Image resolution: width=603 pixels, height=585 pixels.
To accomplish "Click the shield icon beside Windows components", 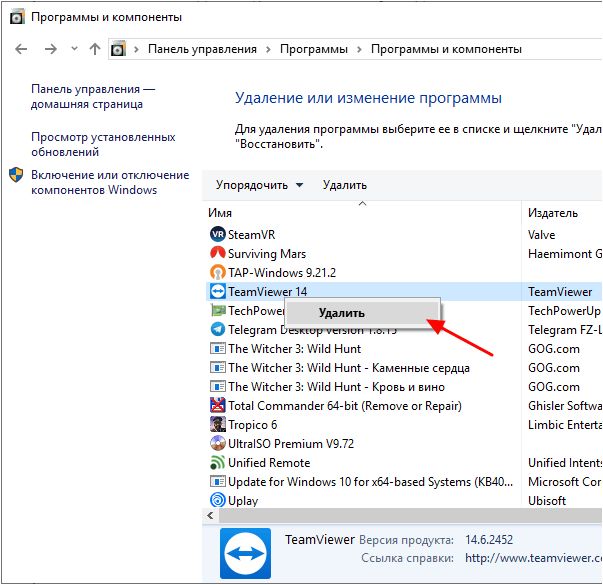I will coord(16,175).
